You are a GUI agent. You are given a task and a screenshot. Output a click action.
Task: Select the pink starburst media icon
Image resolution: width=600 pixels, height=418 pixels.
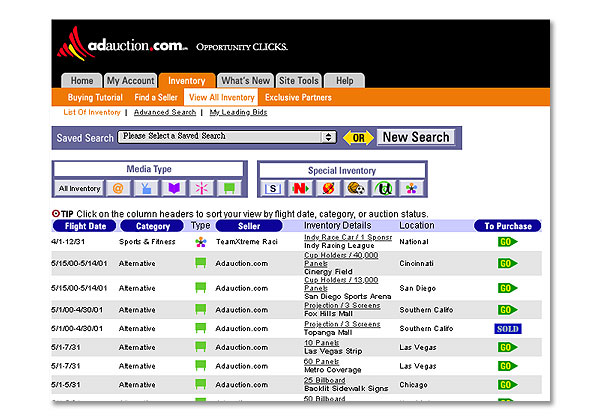pos(202,188)
